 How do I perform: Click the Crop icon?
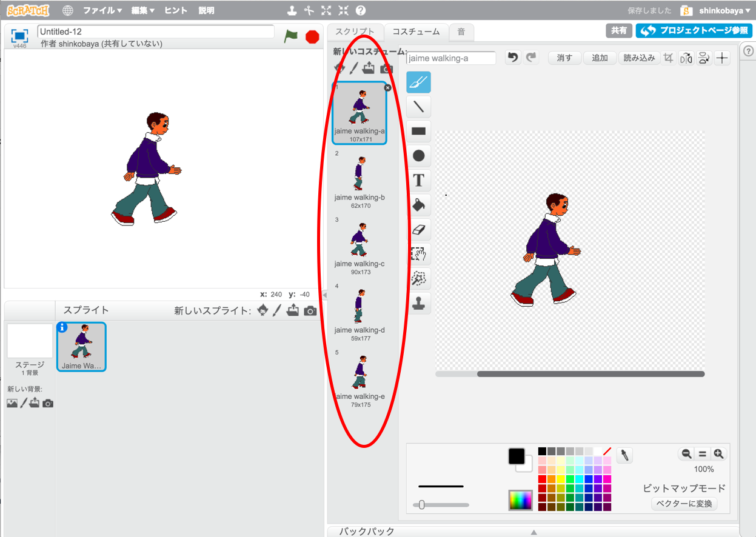(669, 58)
